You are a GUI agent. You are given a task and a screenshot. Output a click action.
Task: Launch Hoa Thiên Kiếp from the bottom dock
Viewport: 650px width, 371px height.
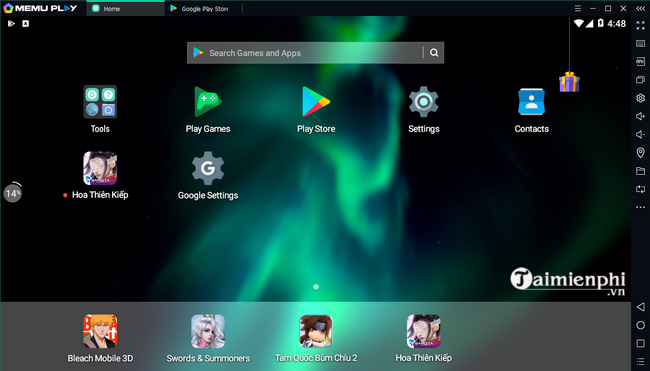(x=423, y=331)
